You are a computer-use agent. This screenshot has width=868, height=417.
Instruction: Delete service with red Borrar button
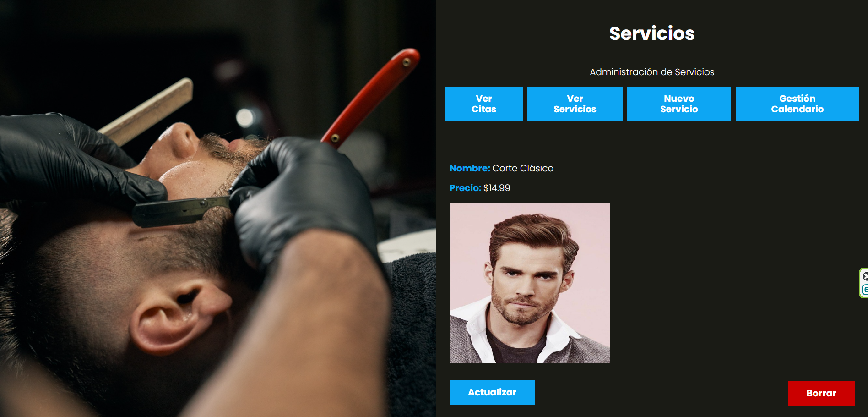pos(821,393)
